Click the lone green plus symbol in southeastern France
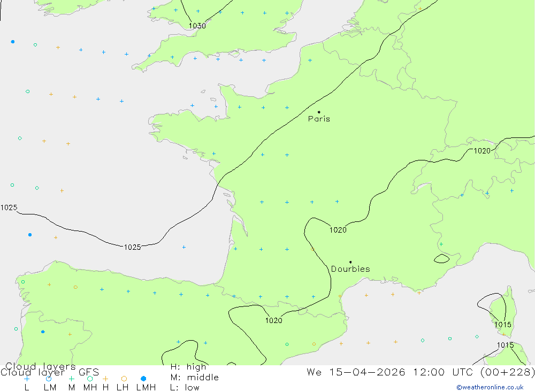Screen dimensions: 535x392 click(x=441, y=244)
